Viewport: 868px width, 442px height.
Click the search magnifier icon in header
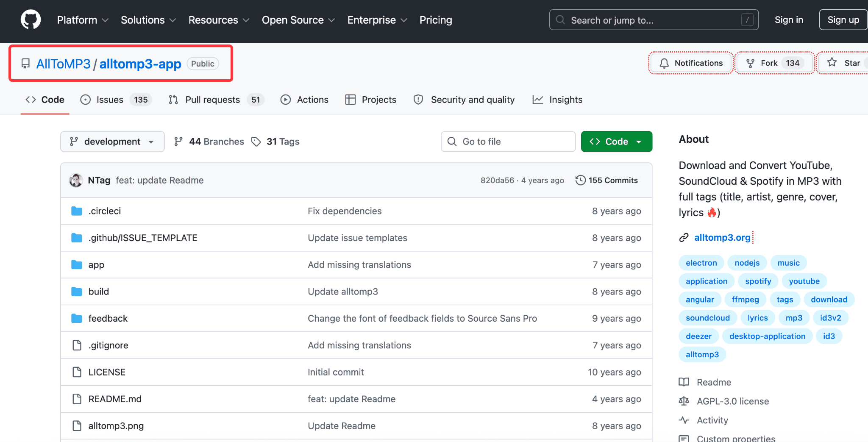(x=560, y=20)
